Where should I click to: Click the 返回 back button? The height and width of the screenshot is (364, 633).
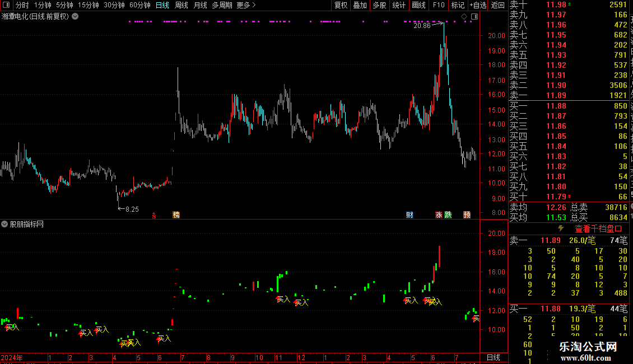pyautogui.click(x=498, y=5)
